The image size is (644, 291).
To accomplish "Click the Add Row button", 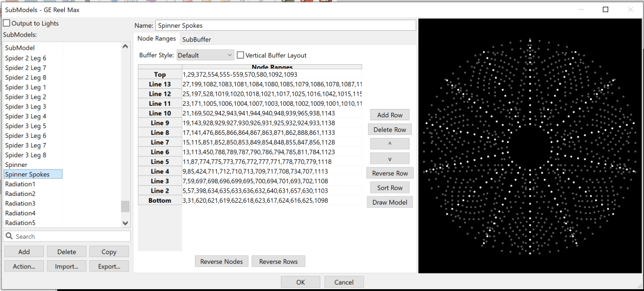I will click(x=389, y=115).
